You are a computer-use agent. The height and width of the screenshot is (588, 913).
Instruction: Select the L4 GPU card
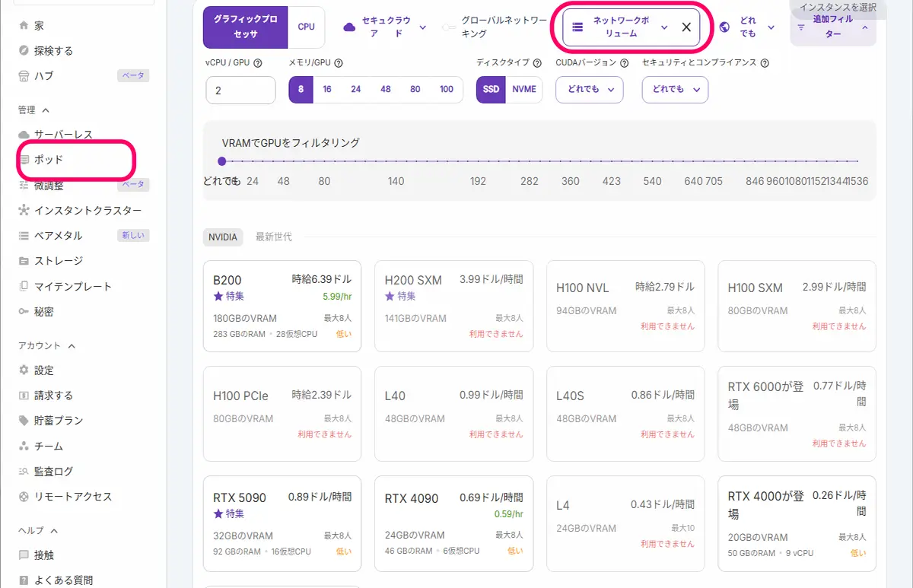coord(625,523)
